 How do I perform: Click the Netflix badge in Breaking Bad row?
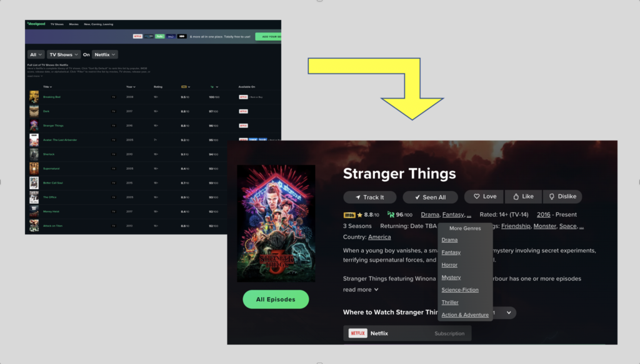tap(243, 97)
